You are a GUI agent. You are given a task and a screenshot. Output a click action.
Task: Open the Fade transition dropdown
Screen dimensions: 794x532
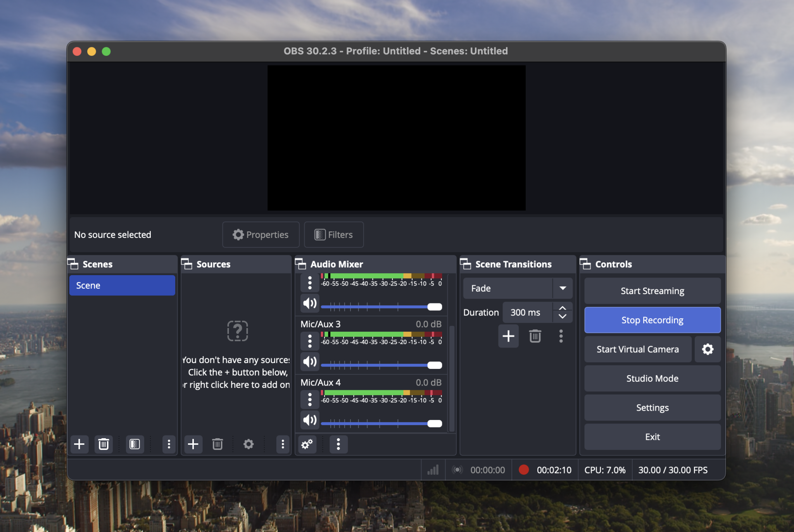[563, 288]
